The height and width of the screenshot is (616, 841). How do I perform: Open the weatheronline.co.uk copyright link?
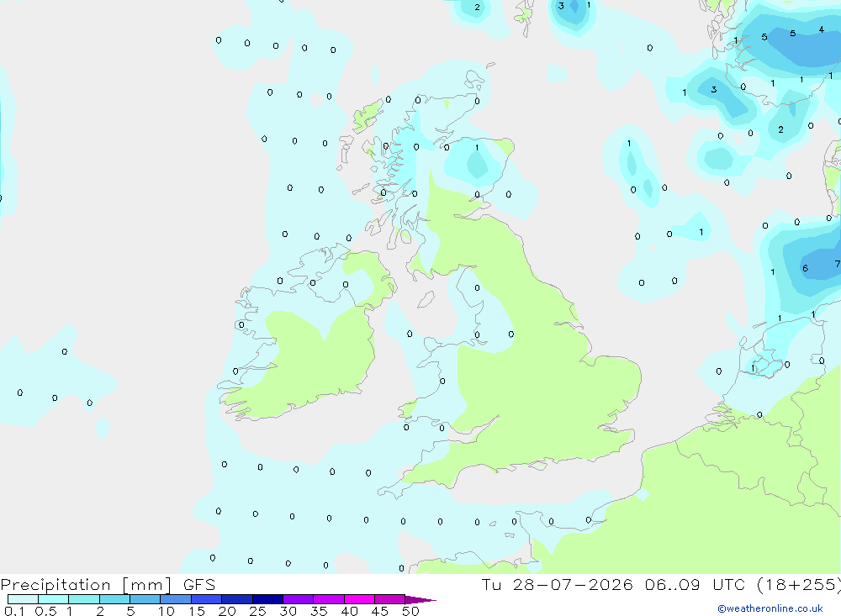pos(770,608)
